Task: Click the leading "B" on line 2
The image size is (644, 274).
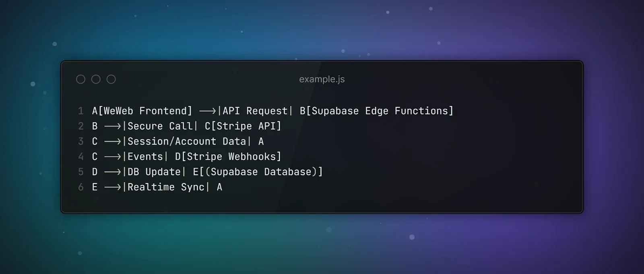Action: pyautogui.click(x=95, y=126)
